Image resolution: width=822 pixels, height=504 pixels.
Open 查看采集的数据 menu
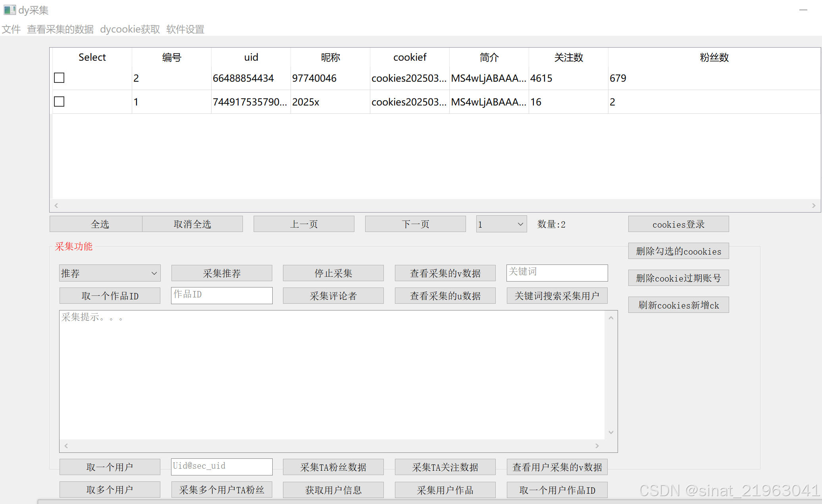click(x=60, y=29)
